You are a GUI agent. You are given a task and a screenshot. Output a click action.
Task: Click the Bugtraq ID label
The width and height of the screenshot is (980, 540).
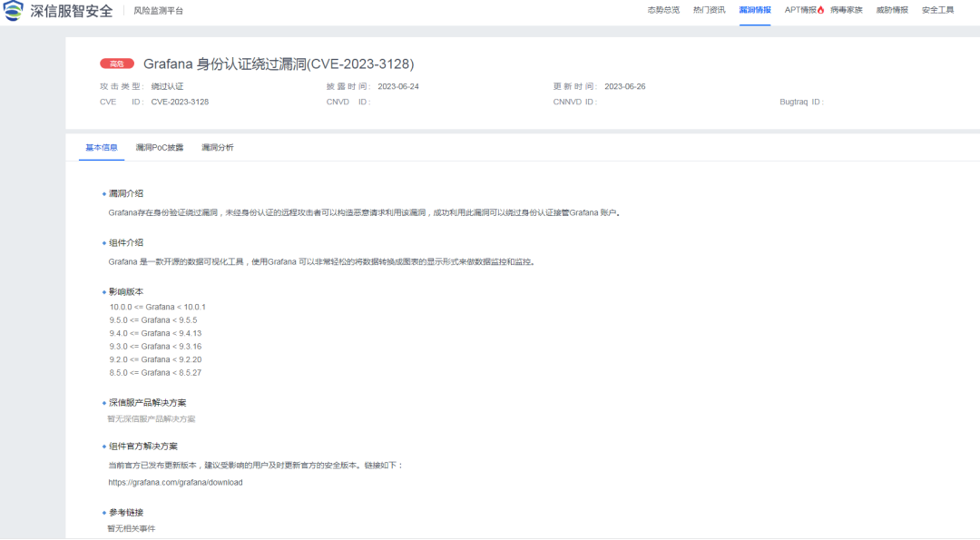pyautogui.click(x=802, y=102)
